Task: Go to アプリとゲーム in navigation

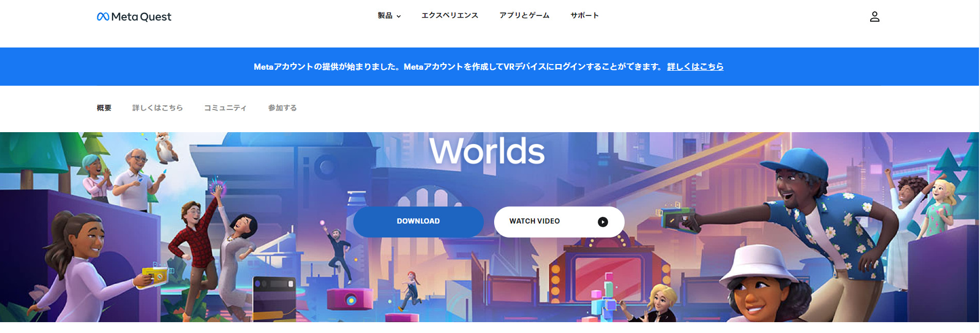Action: pyautogui.click(x=524, y=15)
